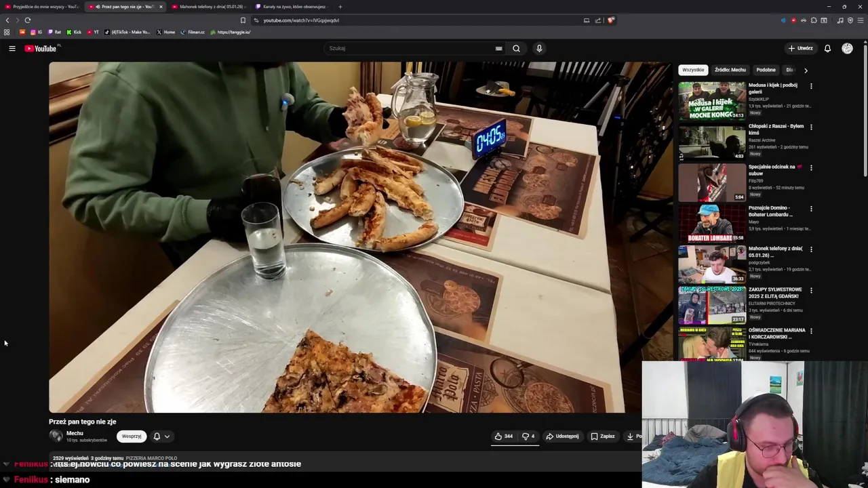Screen dimensions: 868x488
Task: Open the Mechu channel avatar
Action: coord(56,436)
